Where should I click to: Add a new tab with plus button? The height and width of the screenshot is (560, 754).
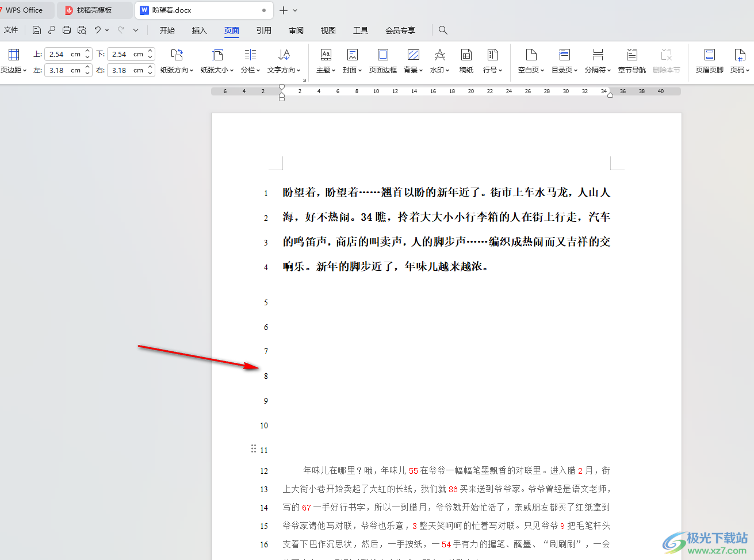point(283,10)
